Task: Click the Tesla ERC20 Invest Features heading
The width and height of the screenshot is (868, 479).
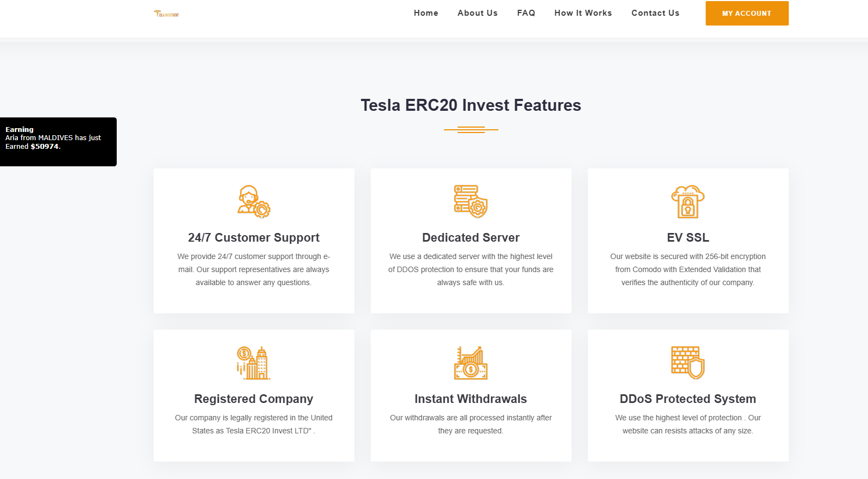Action: point(471,105)
